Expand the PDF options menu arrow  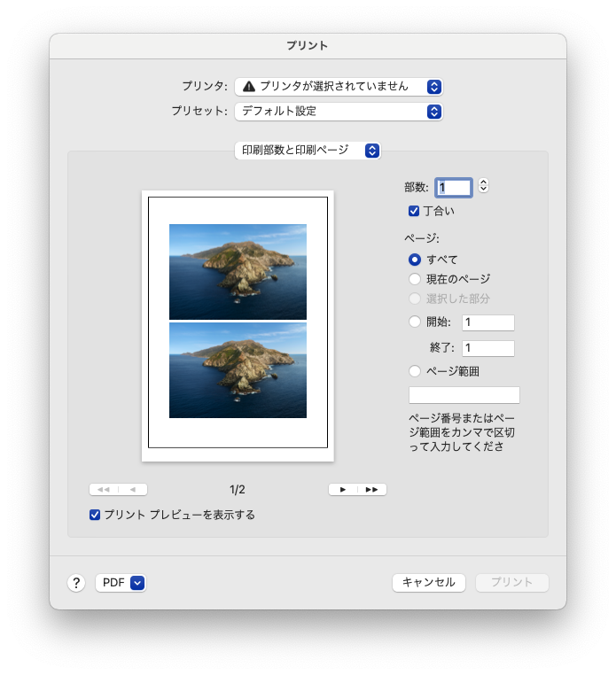click(x=137, y=583)
